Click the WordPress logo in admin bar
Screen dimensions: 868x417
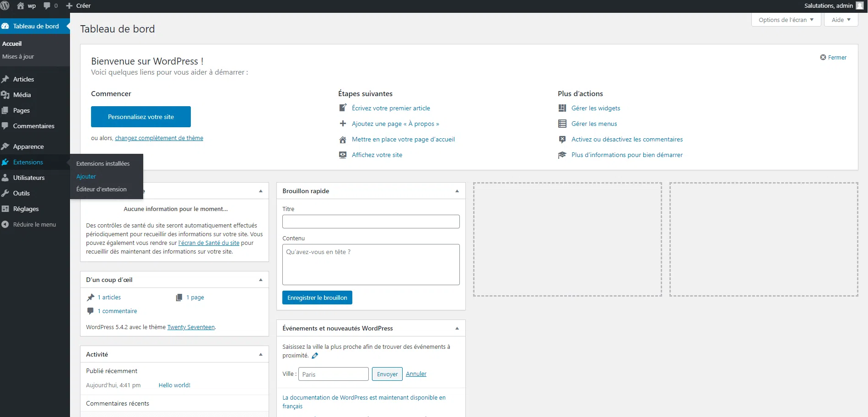(5, 6)
